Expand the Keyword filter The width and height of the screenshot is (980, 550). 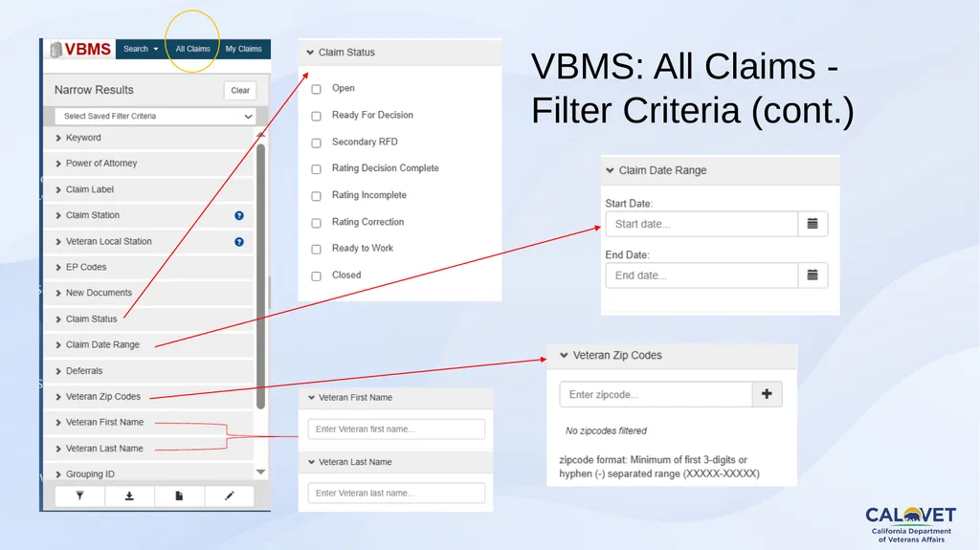coord(148,138)
